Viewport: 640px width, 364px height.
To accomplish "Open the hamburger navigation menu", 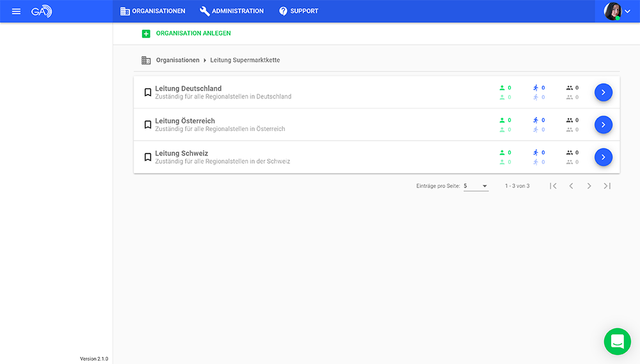I will [x=16, y=12].
